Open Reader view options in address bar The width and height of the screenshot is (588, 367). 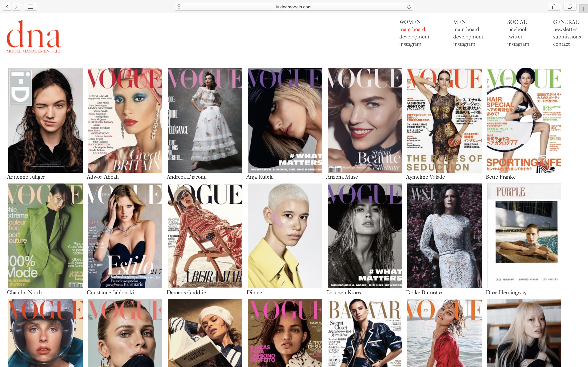click(x=179, y=7)
